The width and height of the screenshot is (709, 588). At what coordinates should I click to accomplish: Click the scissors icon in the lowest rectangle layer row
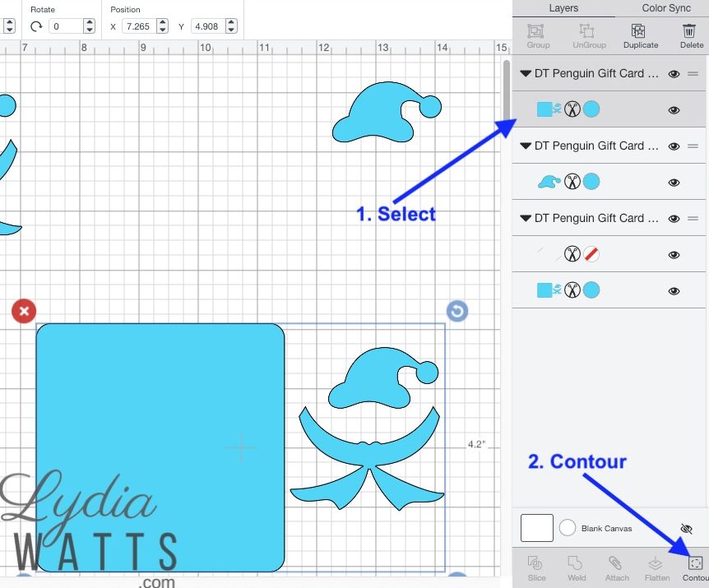(572, 290)
